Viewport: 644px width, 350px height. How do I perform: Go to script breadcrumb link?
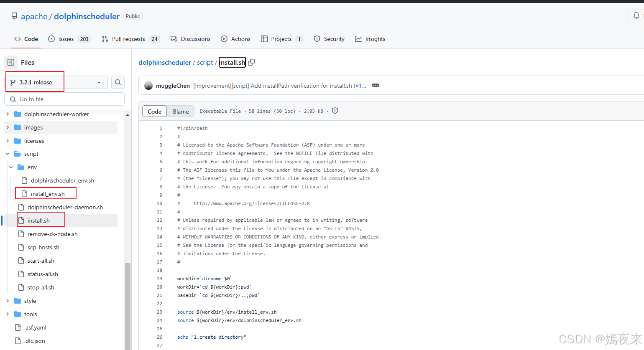tap(205, 62)
